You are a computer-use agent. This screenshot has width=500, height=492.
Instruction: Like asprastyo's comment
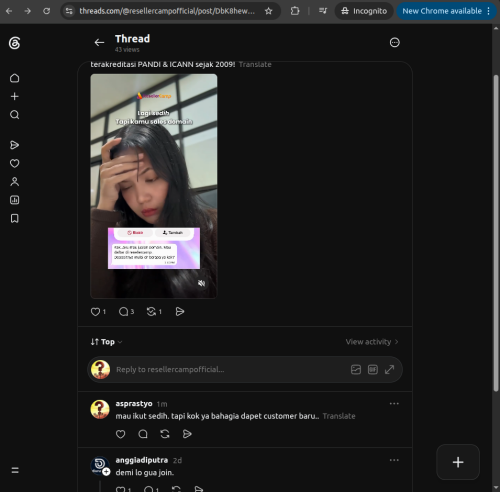[120, 434]
